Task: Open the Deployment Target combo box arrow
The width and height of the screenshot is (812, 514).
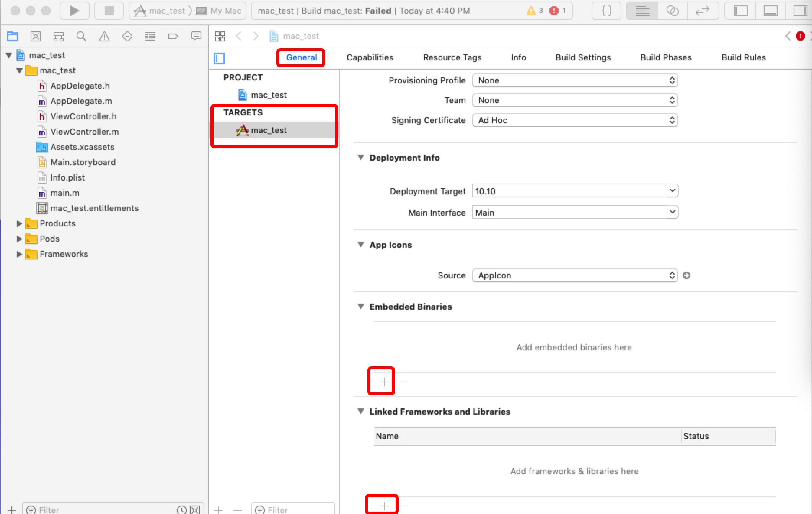Action: tap(672, 191)
